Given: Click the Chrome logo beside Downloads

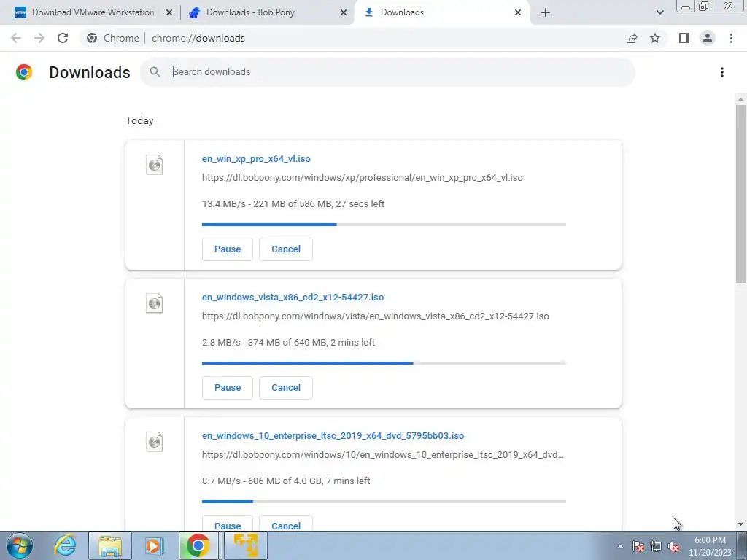Looking at the screenshot, I should [24, 72].
